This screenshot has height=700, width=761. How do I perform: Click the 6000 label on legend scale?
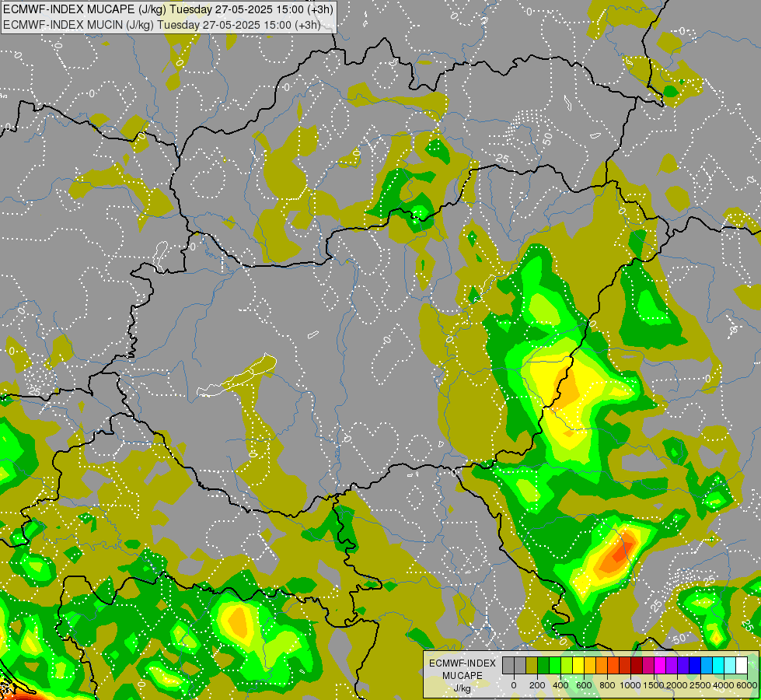[746, 685]
